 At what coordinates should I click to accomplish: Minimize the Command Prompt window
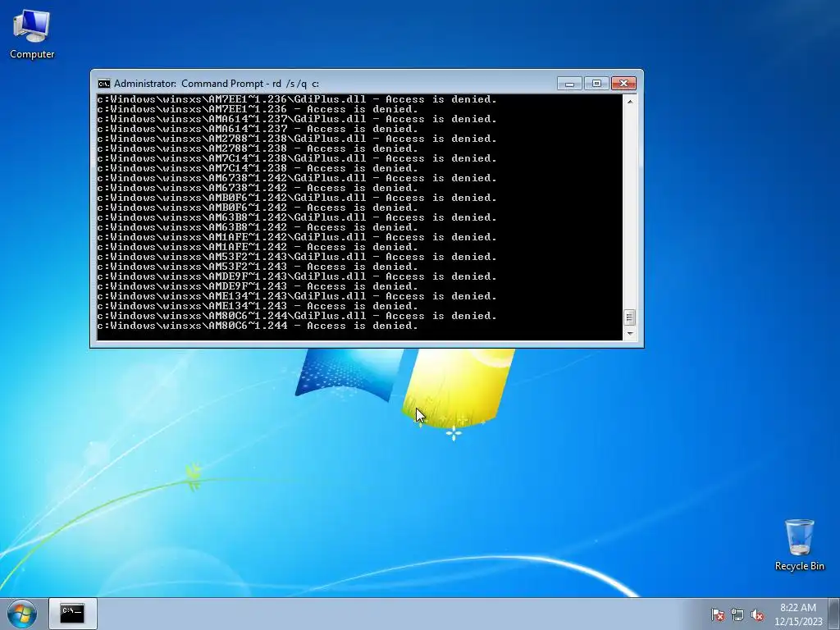[x=569, y=84]
